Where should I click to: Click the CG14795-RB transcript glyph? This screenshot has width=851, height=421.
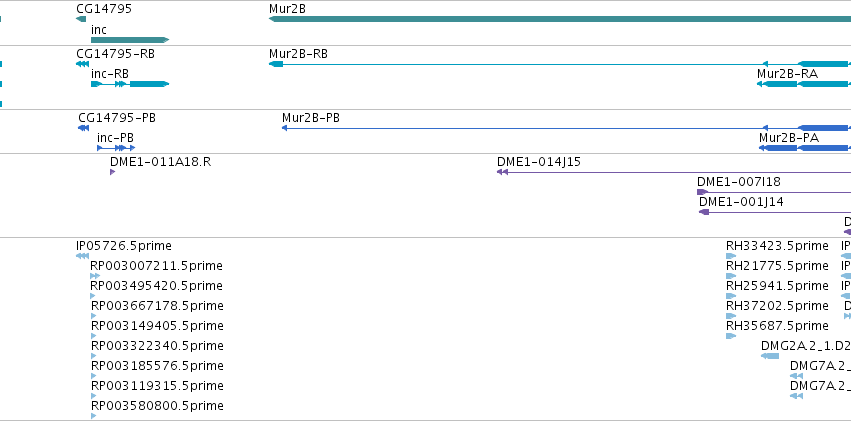pos(82,64)
